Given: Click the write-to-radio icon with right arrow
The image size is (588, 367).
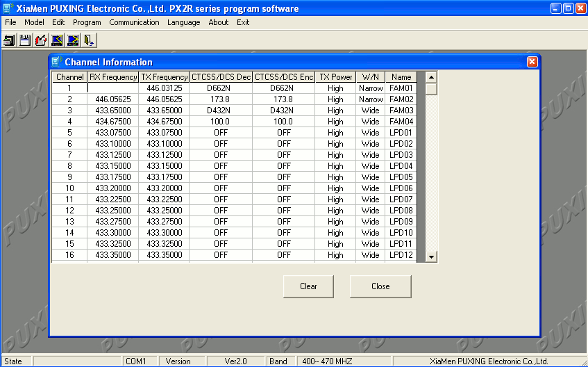Looking at the screenshot, I should (73, 40).
